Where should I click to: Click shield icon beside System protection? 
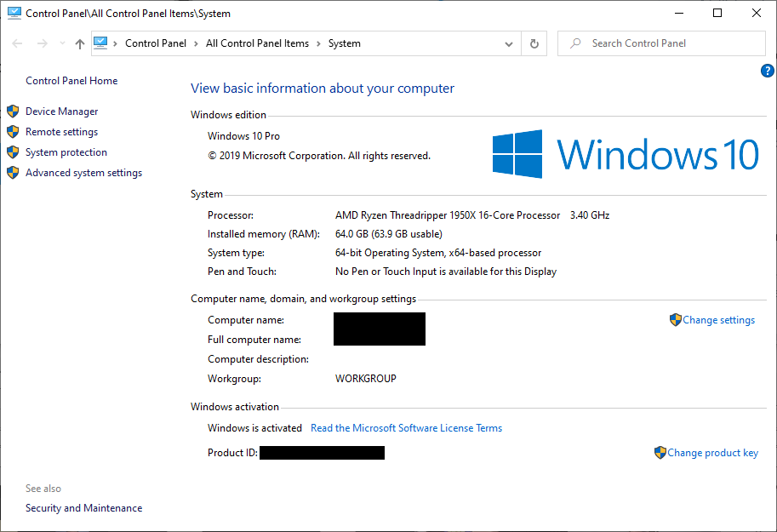(13, 152)
